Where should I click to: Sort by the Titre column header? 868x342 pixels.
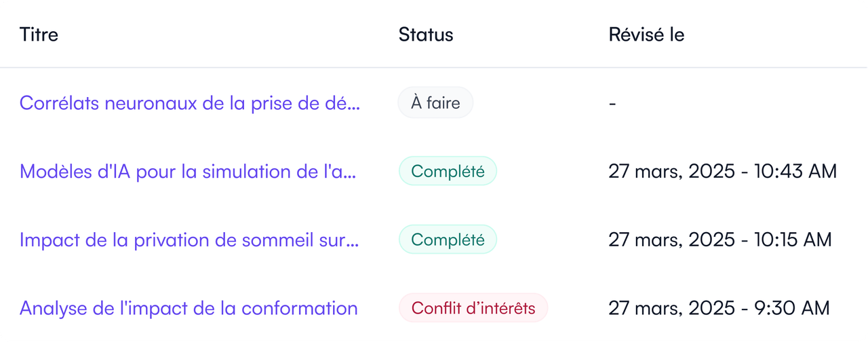(39, 35)
